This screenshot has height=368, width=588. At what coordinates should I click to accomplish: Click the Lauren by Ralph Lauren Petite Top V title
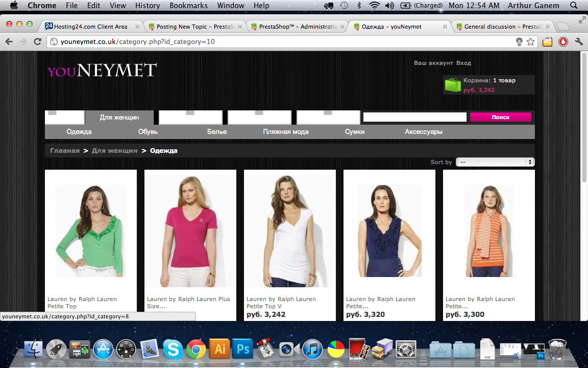click(x=281, y=303)
